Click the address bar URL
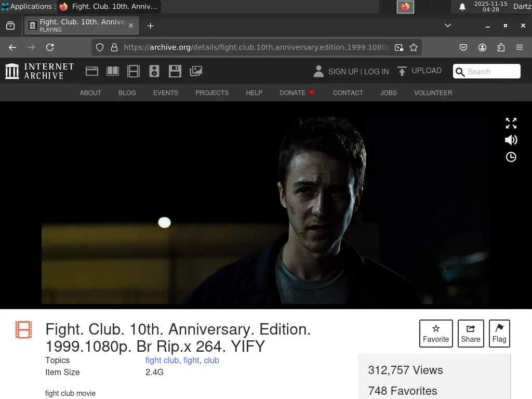The image size is (532, 399). click(x=255, y=47)
